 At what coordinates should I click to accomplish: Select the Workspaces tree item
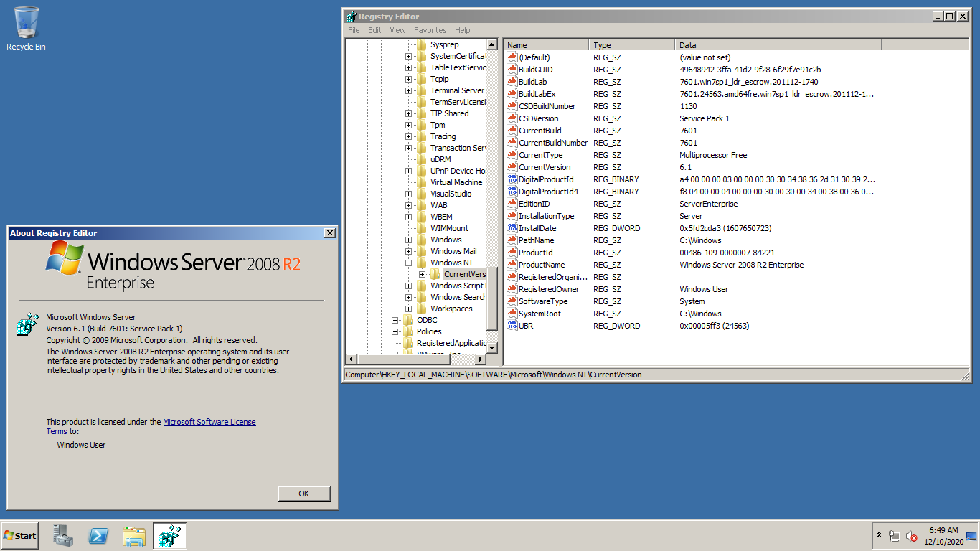click(x=451, y=309)
